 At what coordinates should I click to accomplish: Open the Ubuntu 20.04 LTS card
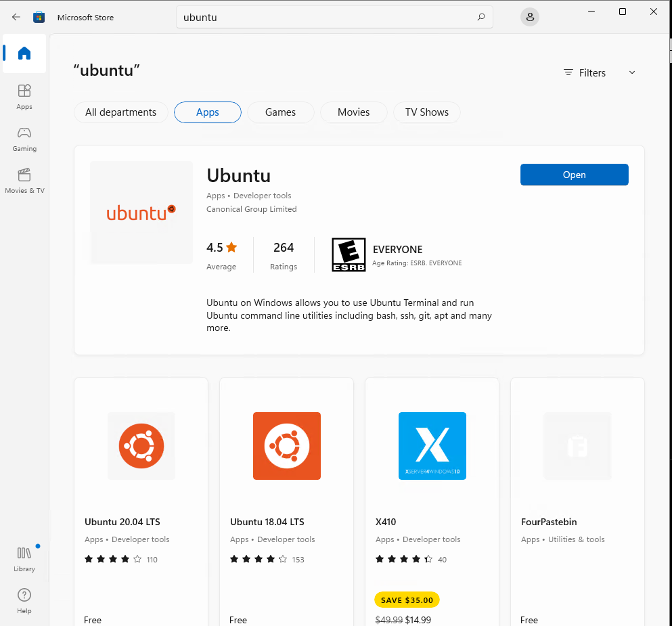coord(141,501)
